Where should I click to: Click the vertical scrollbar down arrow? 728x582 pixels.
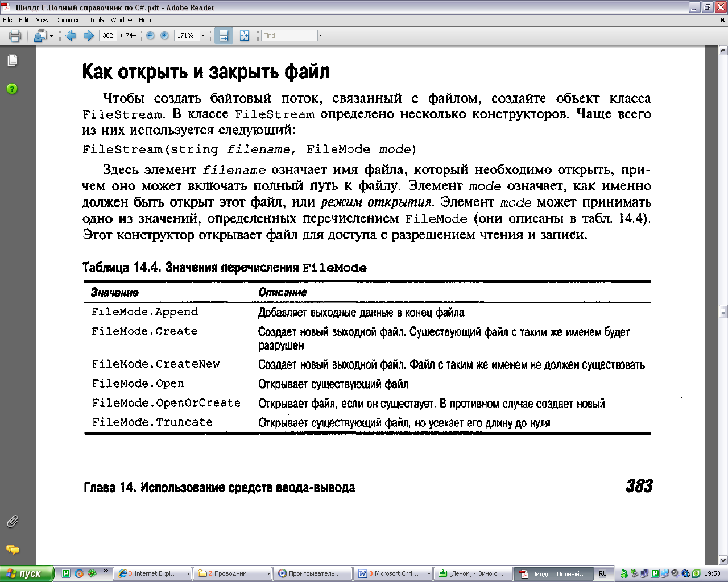pyautogui.click(x=723, y=560)
